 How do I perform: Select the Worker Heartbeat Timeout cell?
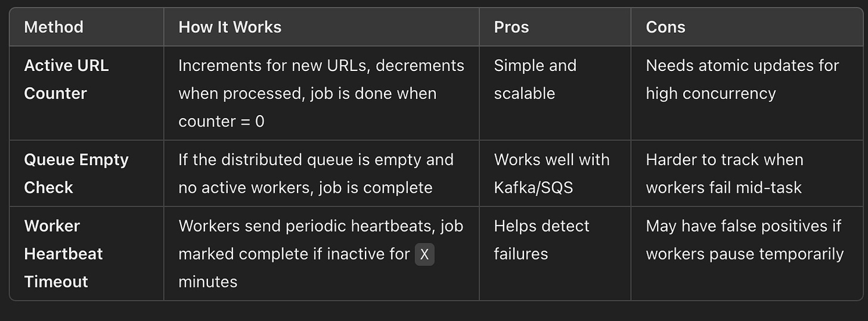point(86,253)
